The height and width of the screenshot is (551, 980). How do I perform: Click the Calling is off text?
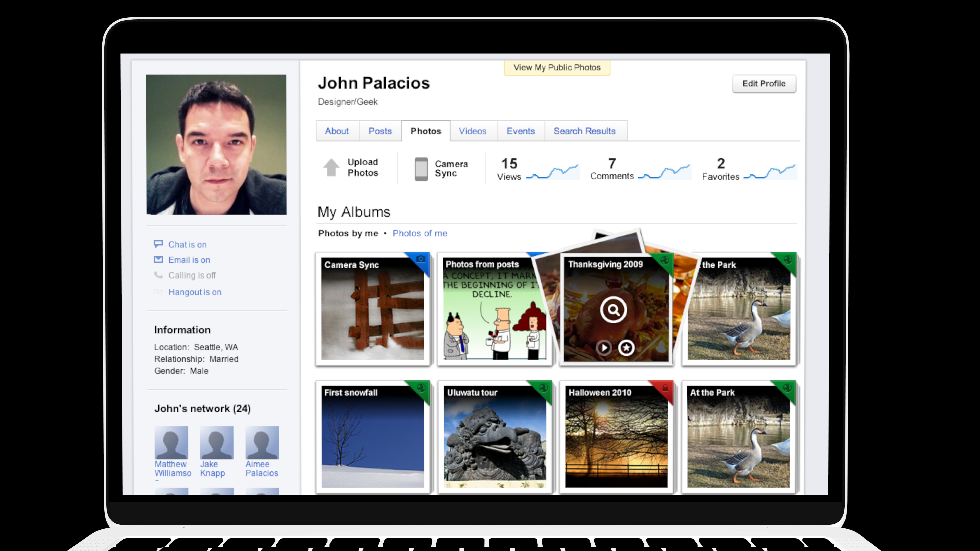pyautogui.click(x=192, y=275)
